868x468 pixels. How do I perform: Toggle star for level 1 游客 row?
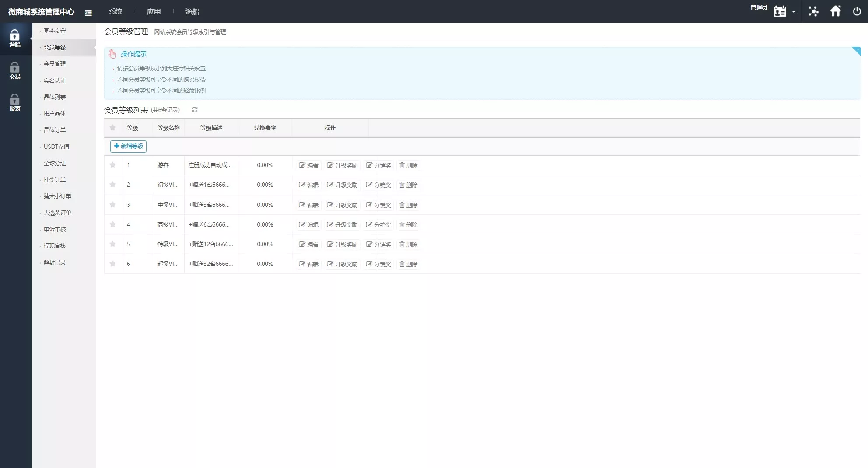click(113, 165)
